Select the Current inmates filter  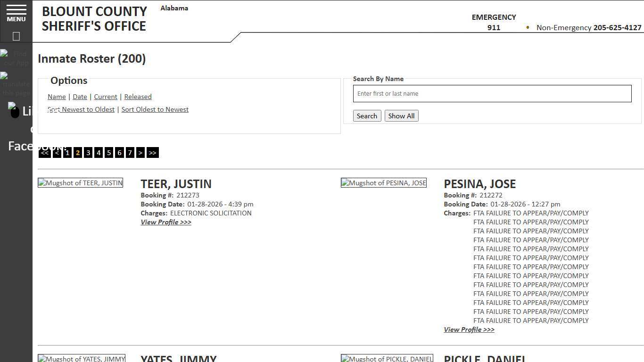click(105, 97)
